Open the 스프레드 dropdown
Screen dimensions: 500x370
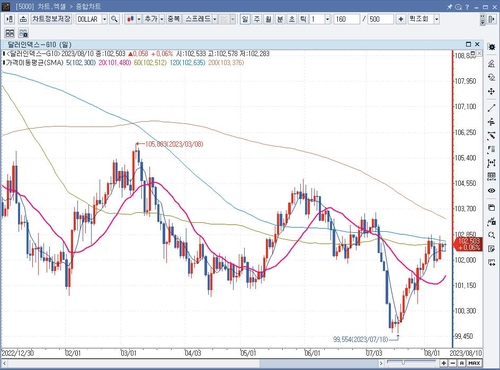click(x=215, y=19)
